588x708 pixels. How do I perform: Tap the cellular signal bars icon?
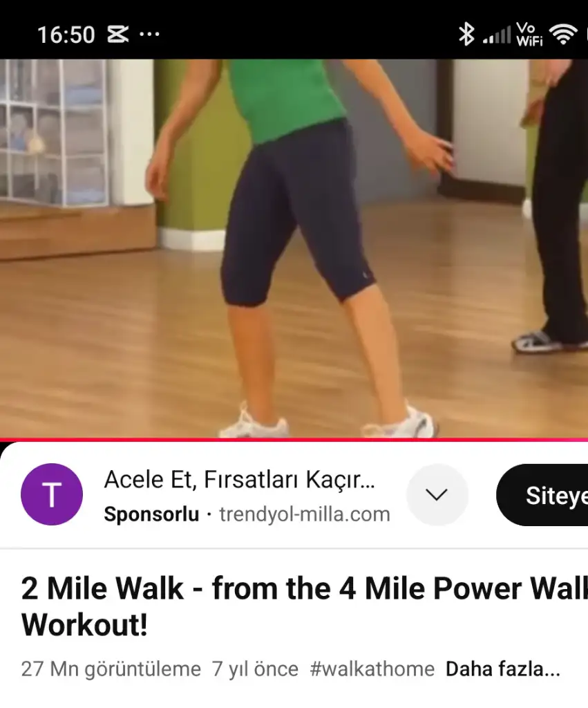click(x=496, y=35)
